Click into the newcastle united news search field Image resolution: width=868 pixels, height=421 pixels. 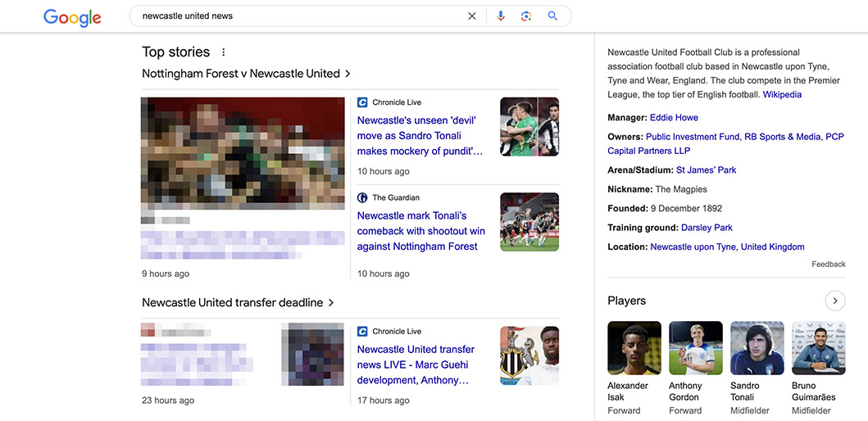(x=299, y=16)
